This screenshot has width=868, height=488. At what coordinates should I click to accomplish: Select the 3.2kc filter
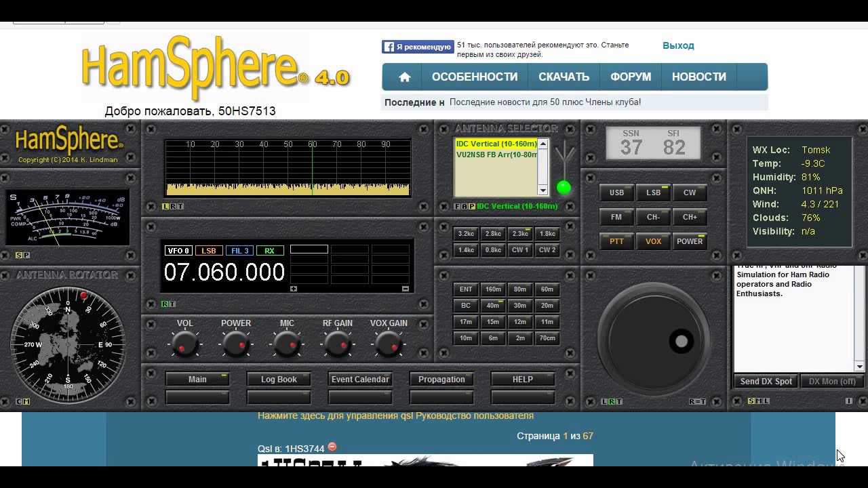[x=466, y=233]
